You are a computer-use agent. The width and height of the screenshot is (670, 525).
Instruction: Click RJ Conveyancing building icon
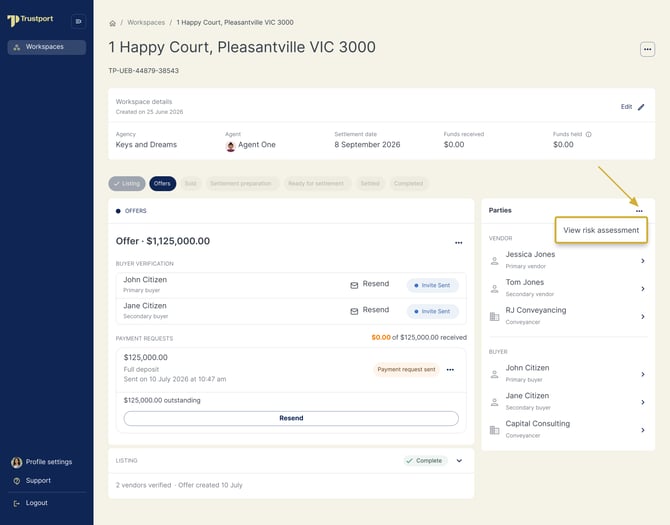click(x=494, y=317)
